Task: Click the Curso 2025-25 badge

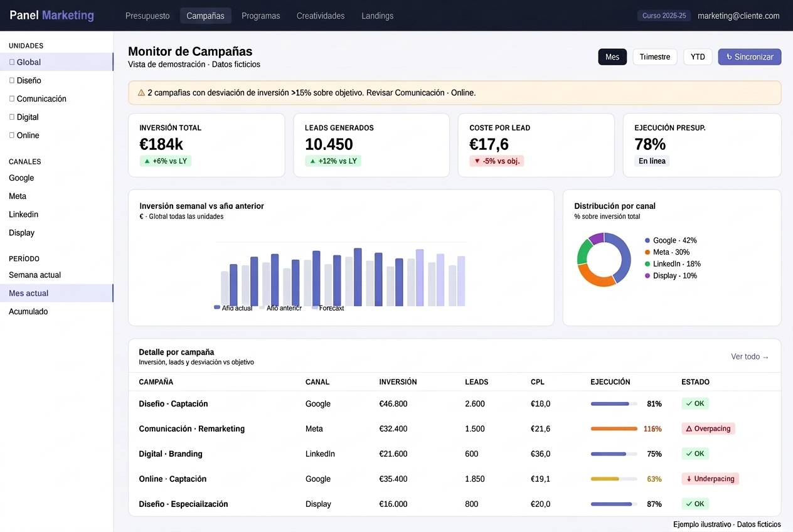Action: coord(664,16)
